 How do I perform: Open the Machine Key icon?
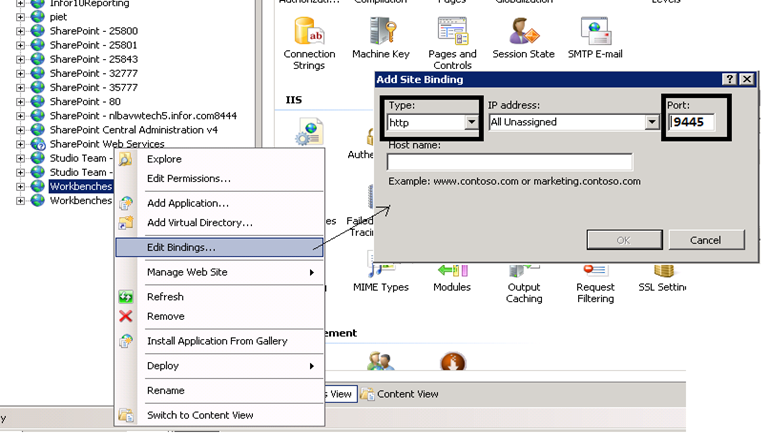coord(380,32)
